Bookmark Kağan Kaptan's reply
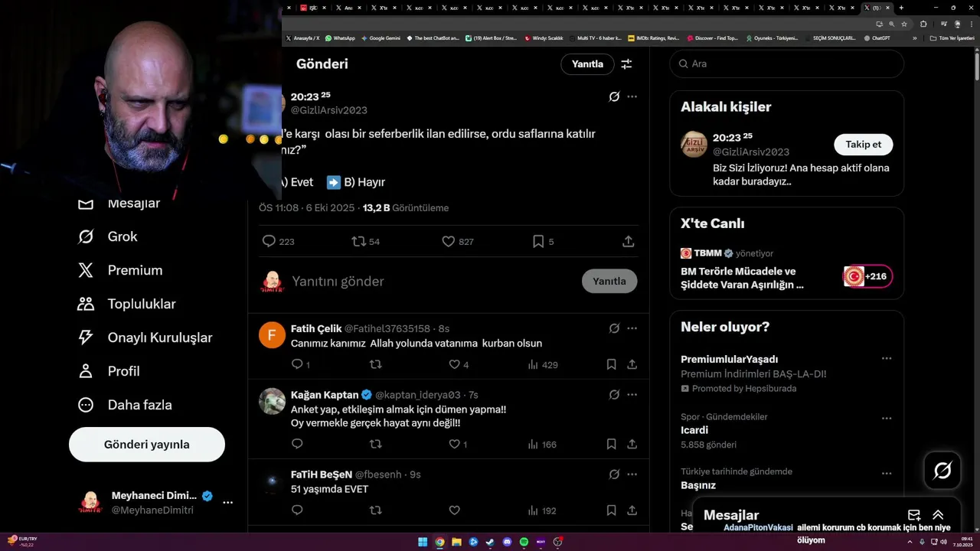Viewport: 980px width, 551px height. pyautogui.click(x=611, y=444)
